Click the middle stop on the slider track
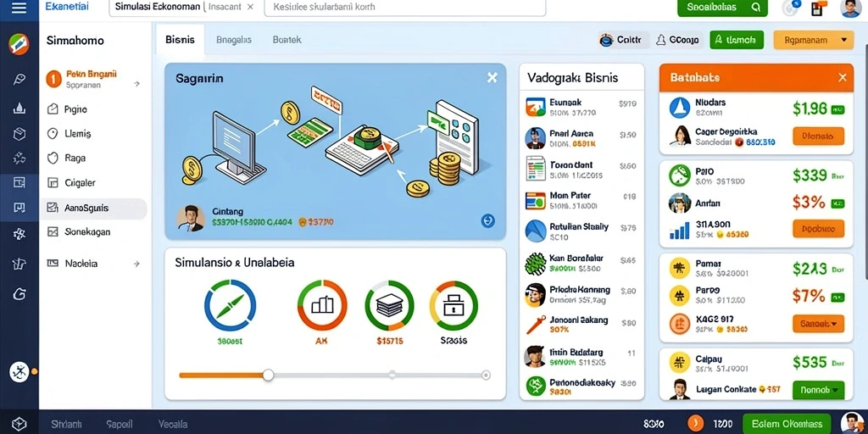 (x=392, y=375)
